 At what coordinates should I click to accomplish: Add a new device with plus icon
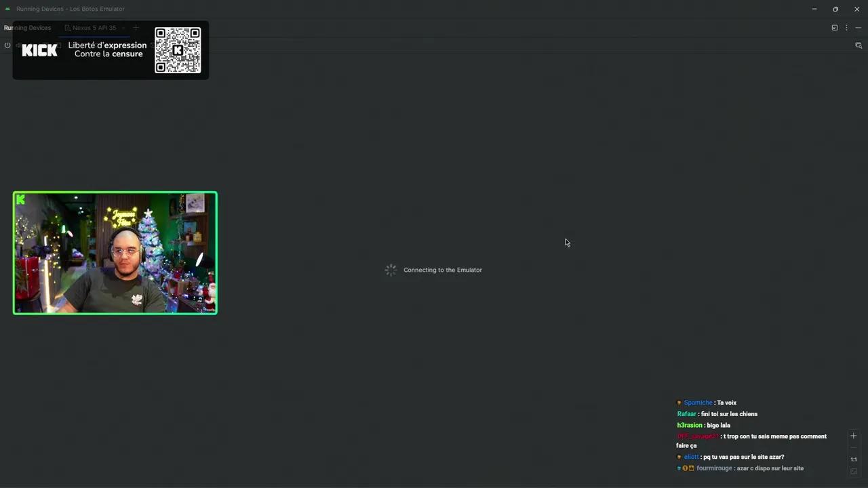click(136, 28)
